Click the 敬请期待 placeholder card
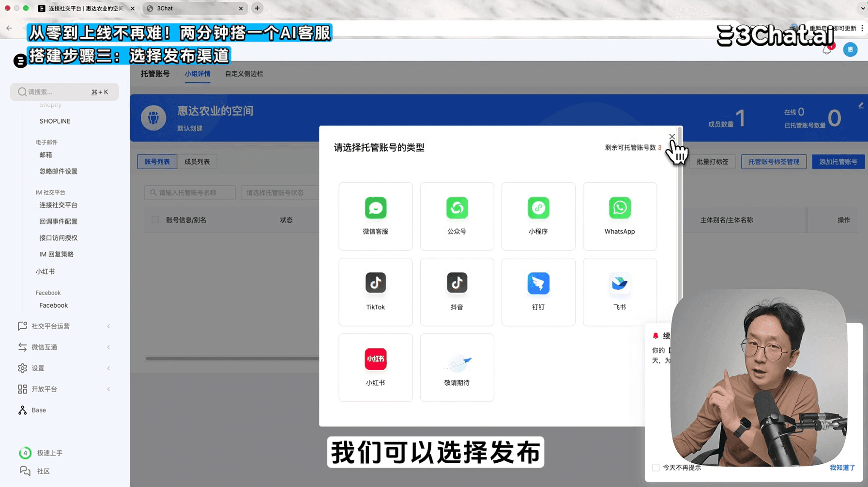 457,367
